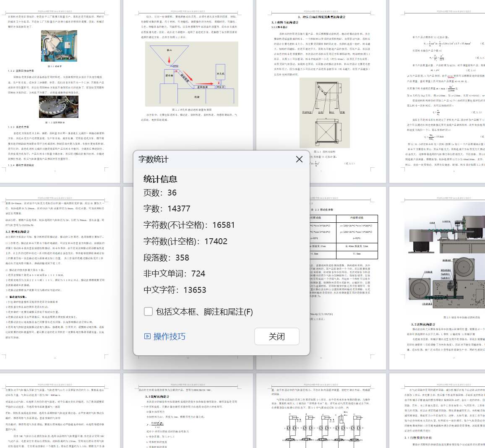Click the play icon beside 操作技巧
485x448 pixels.
tap(147, 336)
